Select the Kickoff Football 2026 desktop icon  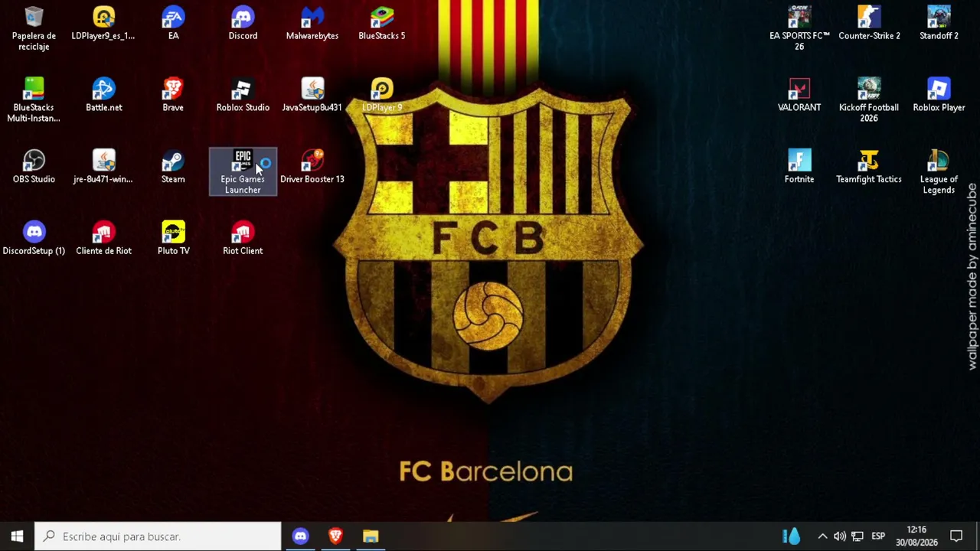pos(869,99)
